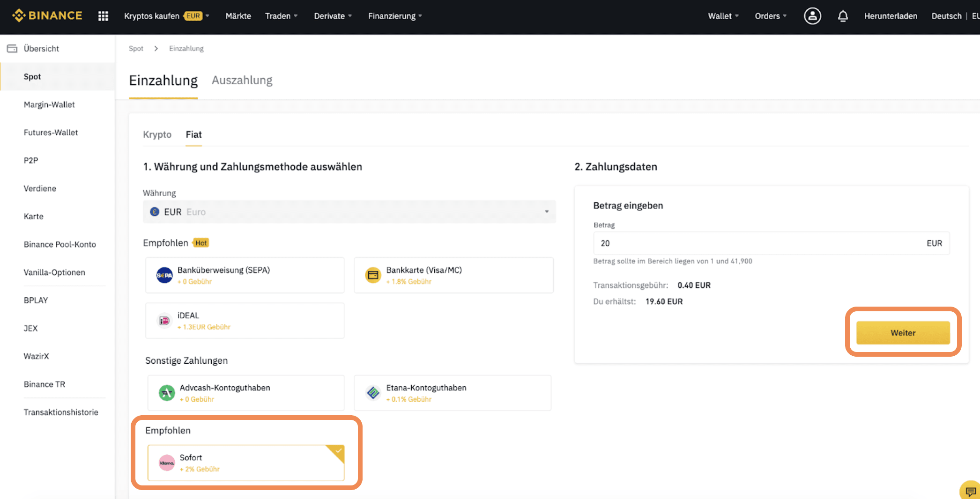The width and height of the screenshot is (980, 499).
Task: Click the Bankkarte card icon
Action: coord(373,275)
